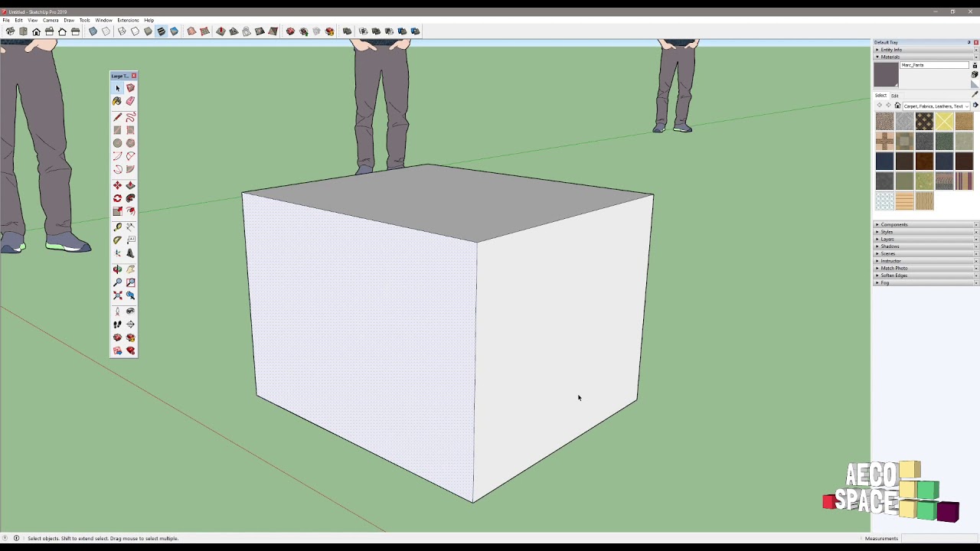Viewport: 980px width, 551px height.
Task: Expand the Shadows panel
Action: (925, 246)
